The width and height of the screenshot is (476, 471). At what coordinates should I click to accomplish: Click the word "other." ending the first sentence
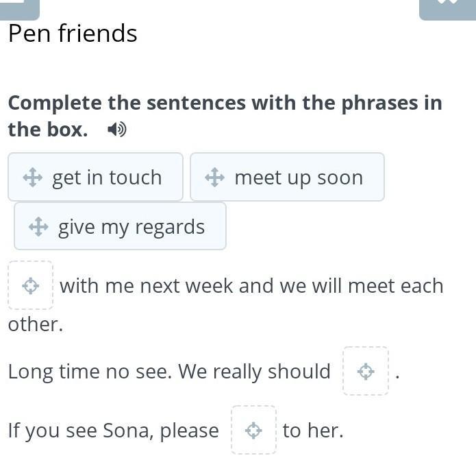(36, 324)
